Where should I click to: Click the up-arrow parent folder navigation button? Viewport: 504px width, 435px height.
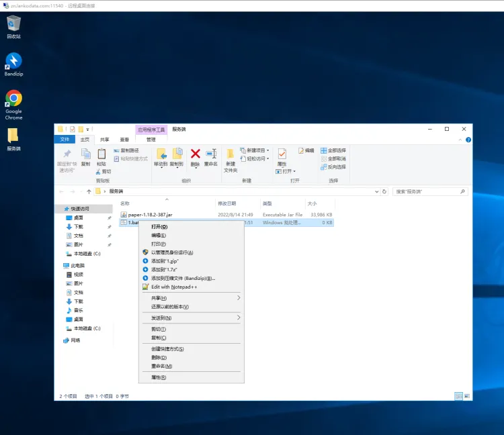click(89, 191)
